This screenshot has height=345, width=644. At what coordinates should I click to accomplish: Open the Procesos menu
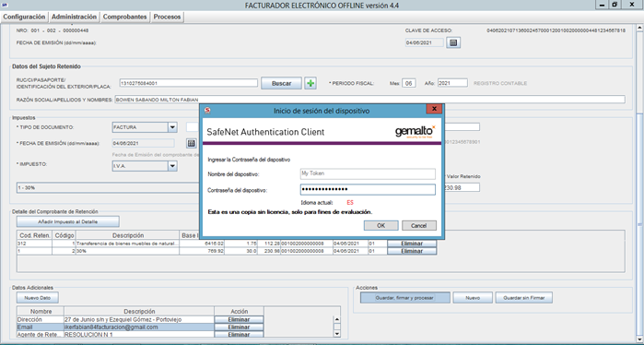tap(167, 17)
